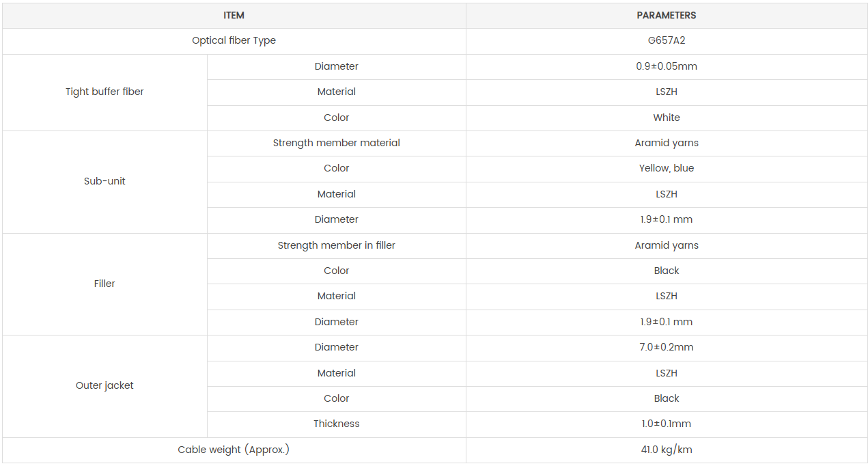Click the PARAMETERS column header

pos(666,15)
